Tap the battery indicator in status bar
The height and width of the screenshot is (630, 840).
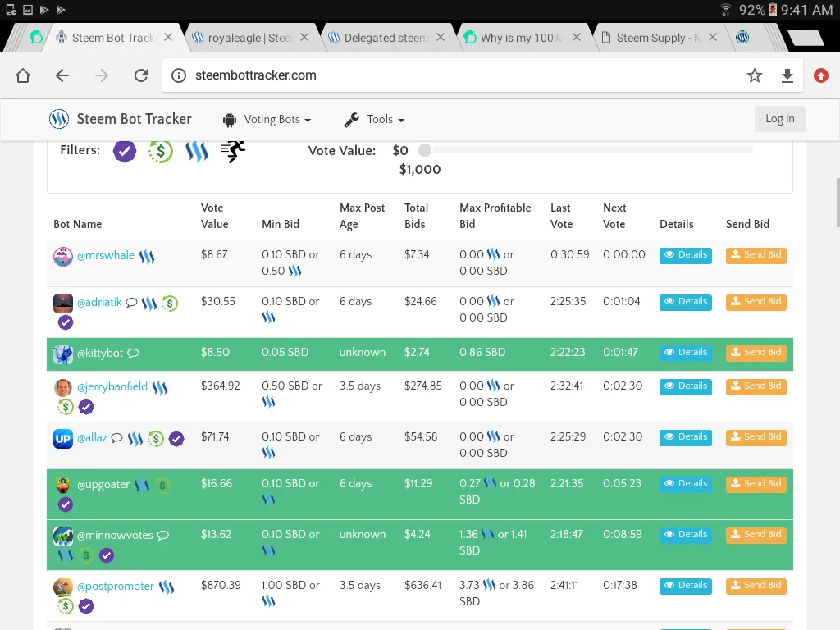[x=773, y=10]
